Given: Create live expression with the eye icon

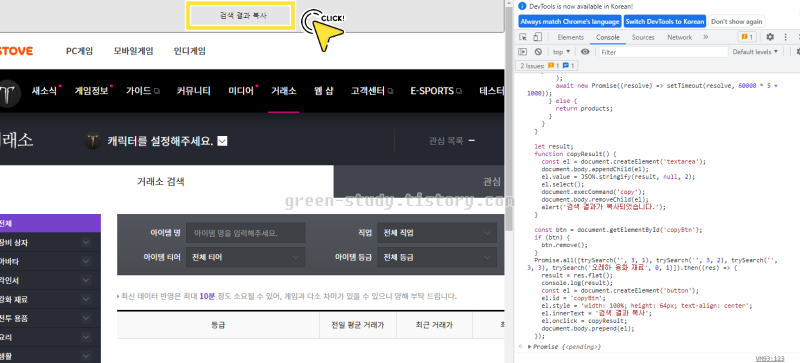Looking at the screenshot, I should pos(585,52).
